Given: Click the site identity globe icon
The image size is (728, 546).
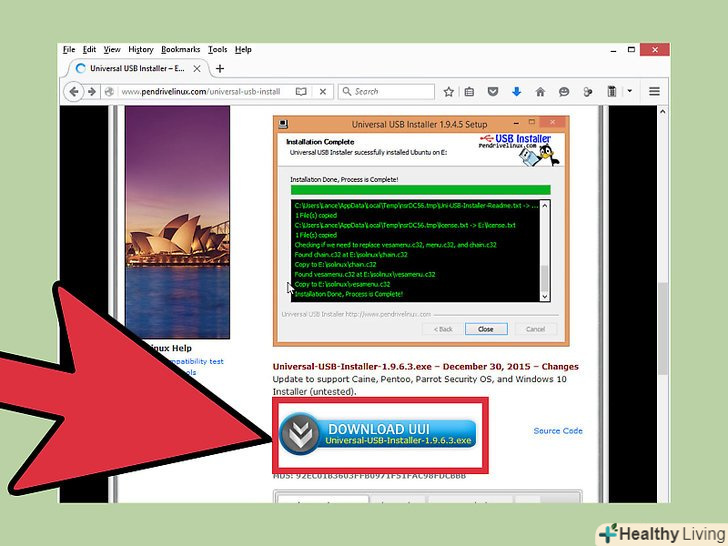Looking at the screenshot, I should pyautogui.click(x=109, y=91).
